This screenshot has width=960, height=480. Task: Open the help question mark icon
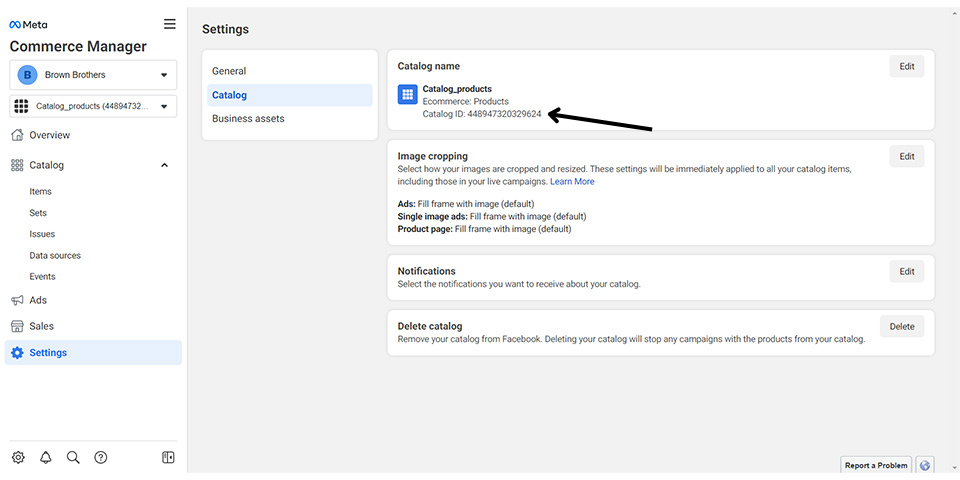click(101, 457)
